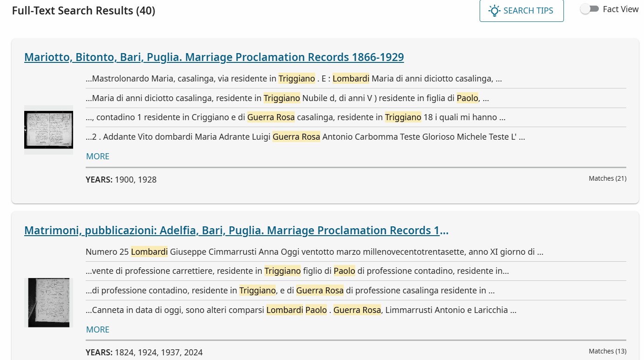Screen dimensions: 644x360
Task: Select the snippet starting with Mastrolonardo Maria
Action: pos(293,79)
